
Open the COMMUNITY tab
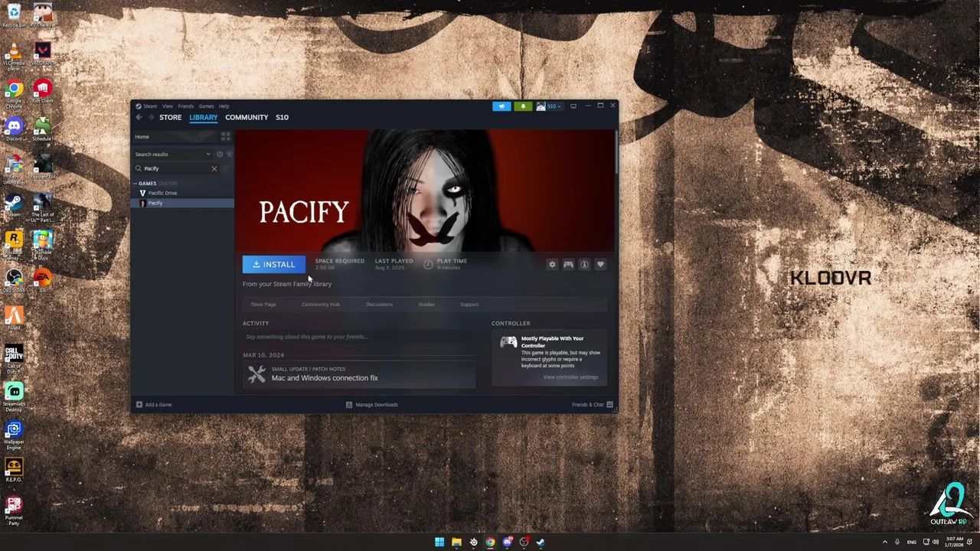pos(247,117)
